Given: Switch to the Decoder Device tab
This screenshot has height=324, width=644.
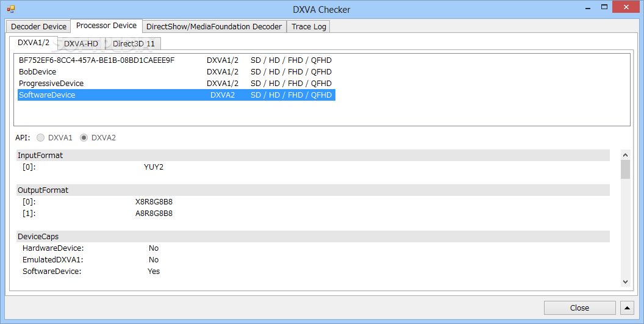Looking at the screenshot, I should tap(38, 26).
